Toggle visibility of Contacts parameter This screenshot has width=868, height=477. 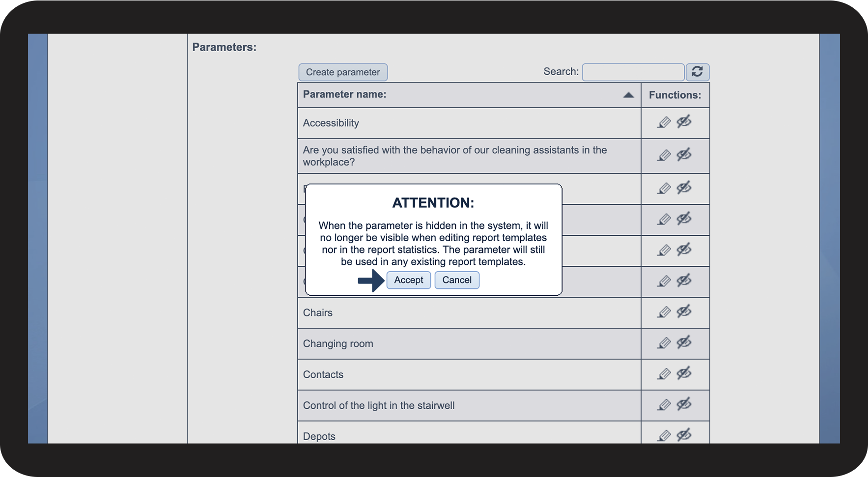point(684,373)
